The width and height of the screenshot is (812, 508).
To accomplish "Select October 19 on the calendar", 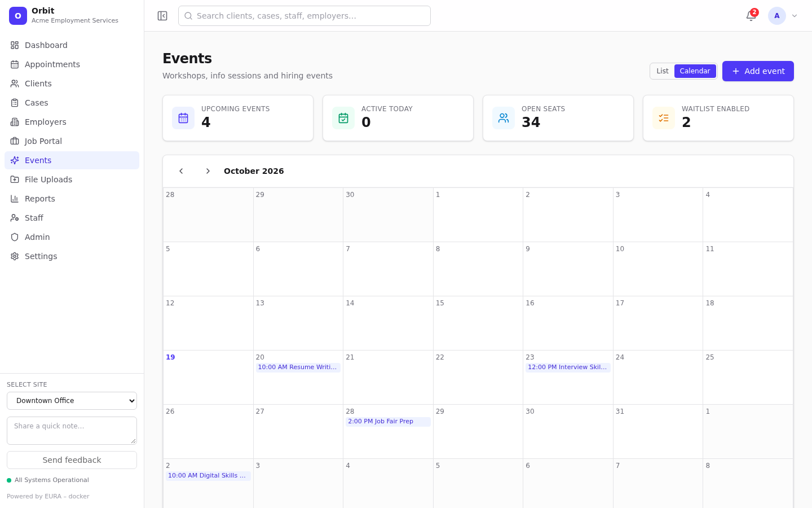I will [208, 377].
